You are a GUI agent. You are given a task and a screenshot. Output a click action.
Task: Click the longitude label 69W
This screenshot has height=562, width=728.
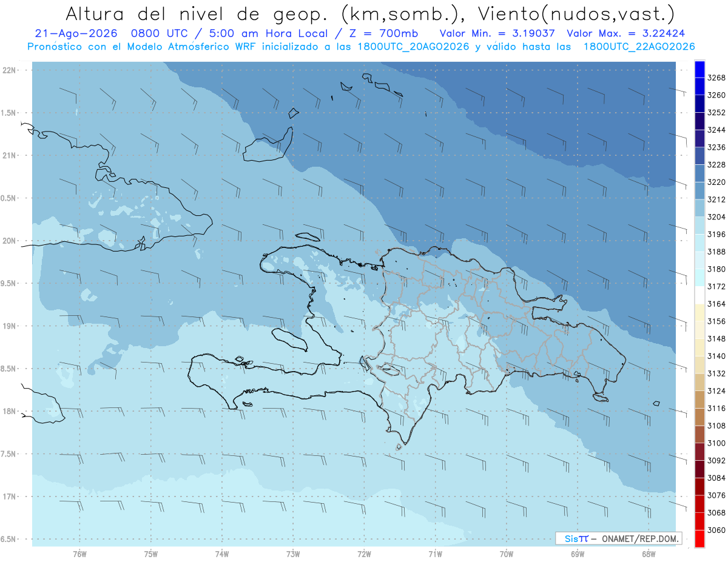click(x=578, y=554)
